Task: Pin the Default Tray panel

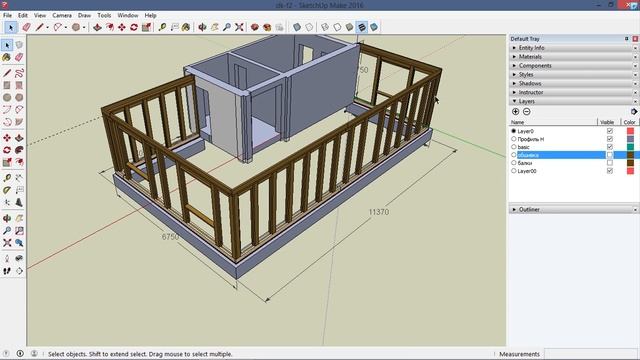Action: tap(627, 39)
